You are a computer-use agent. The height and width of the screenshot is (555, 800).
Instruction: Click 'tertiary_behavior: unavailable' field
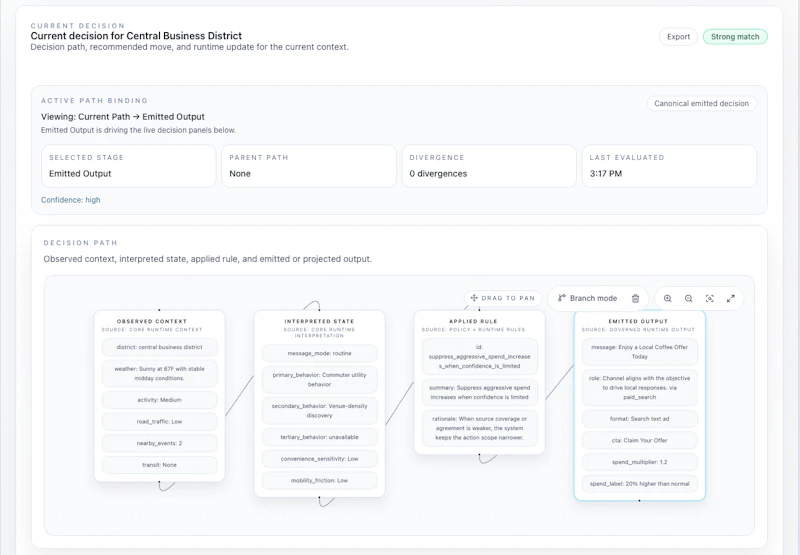[x=319, y=437]
